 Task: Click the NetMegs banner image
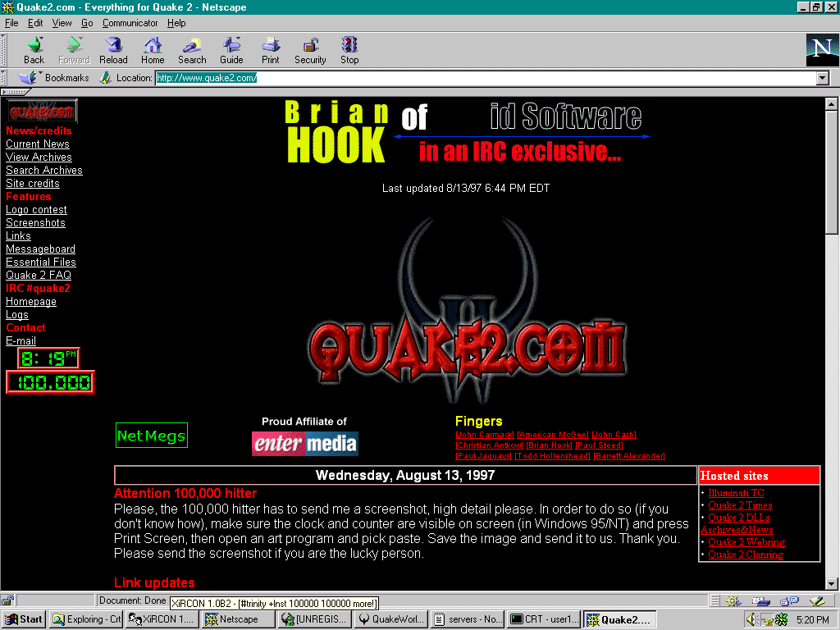(152, 435)
